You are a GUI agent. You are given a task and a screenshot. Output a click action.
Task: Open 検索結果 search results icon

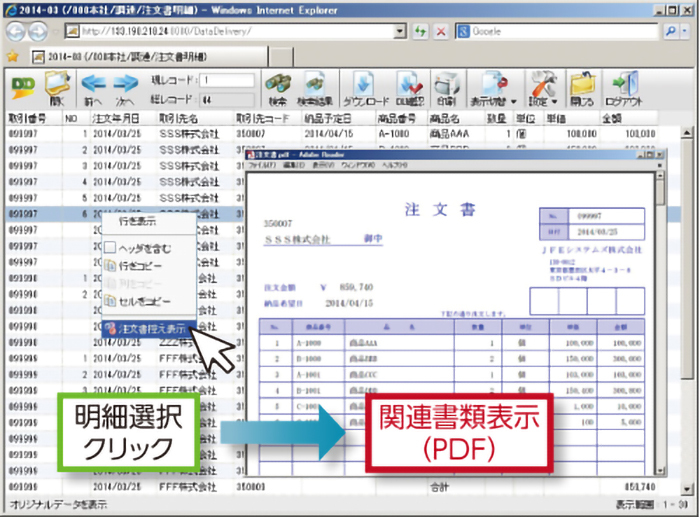pyautogui.click(x=315, y=83)
